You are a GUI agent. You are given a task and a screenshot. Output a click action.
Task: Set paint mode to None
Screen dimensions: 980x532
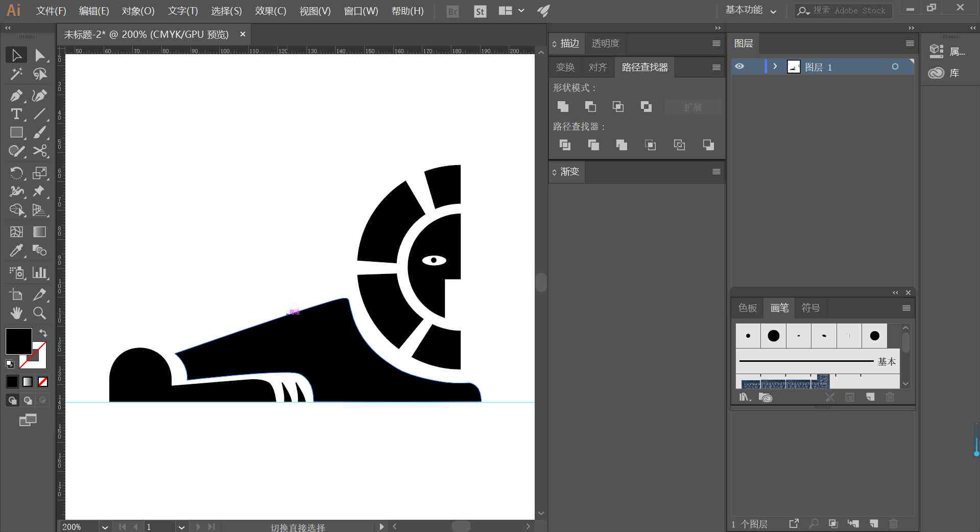[x=43, y=381]
